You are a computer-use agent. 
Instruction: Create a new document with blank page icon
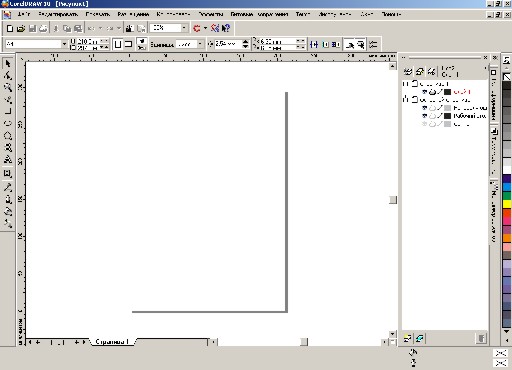(x=10, y=28)
